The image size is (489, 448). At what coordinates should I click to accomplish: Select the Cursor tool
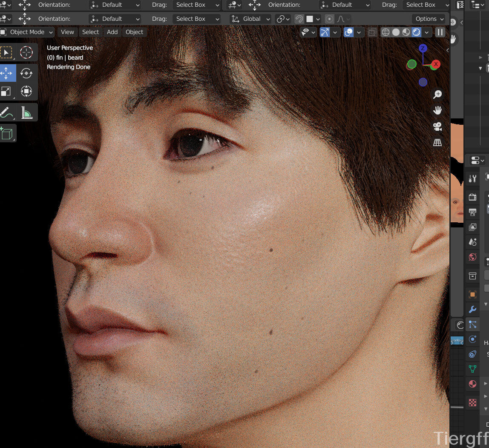point(26,52)
